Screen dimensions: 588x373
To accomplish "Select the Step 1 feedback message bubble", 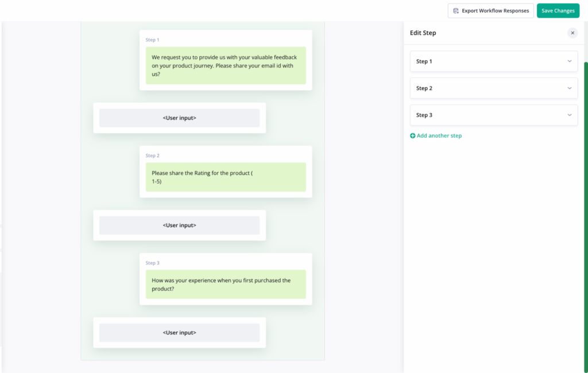I will pos(226,65).
